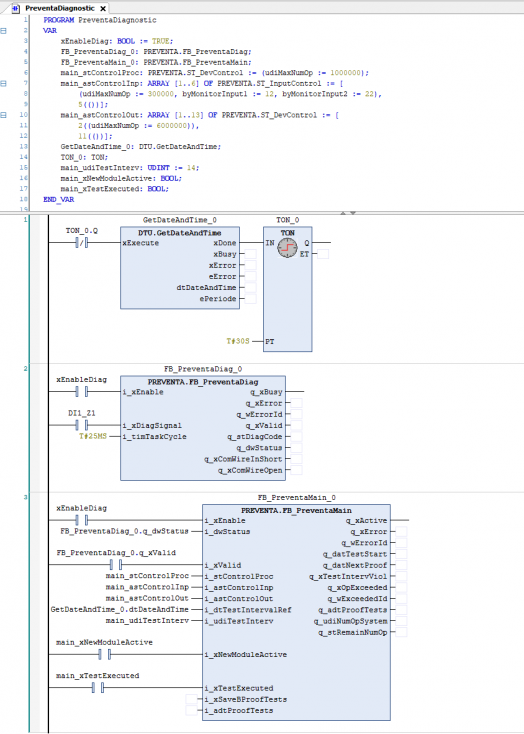This screenshot has height=734, width=524.
Task: Select the main_xNewModuleActive contact
Action: (104, 654)
